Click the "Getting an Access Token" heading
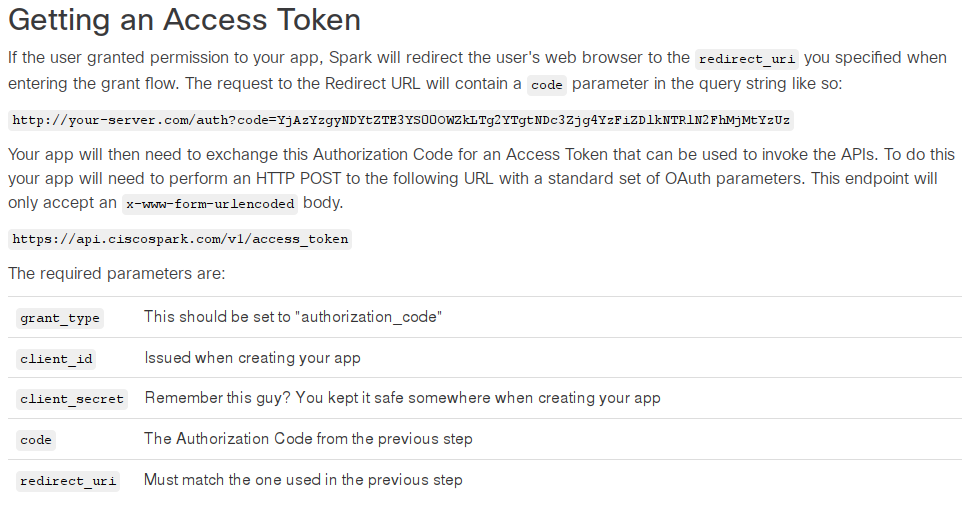Screen dimensions: 972x507 click(x=184, y=21)
